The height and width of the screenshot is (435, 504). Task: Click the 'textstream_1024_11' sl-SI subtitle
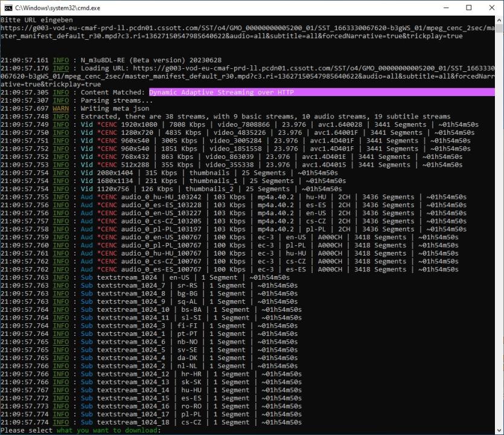151,318
